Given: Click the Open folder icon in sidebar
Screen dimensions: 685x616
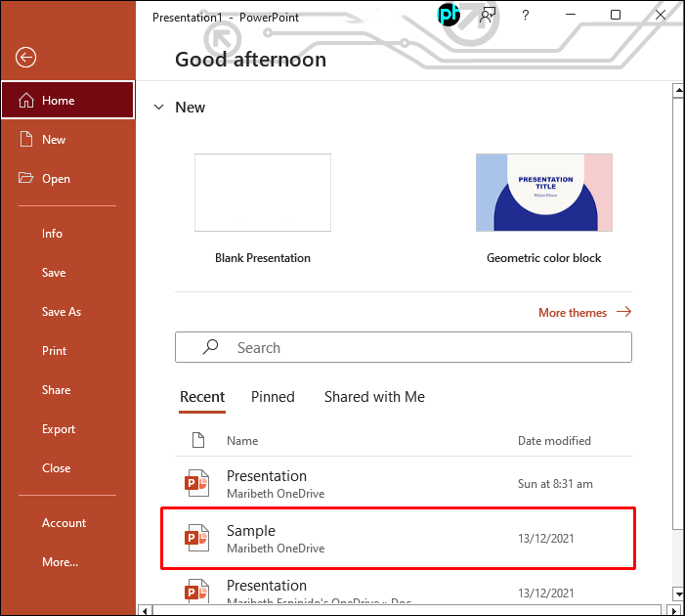Looking at the screenshot, I should click(25, 178).
